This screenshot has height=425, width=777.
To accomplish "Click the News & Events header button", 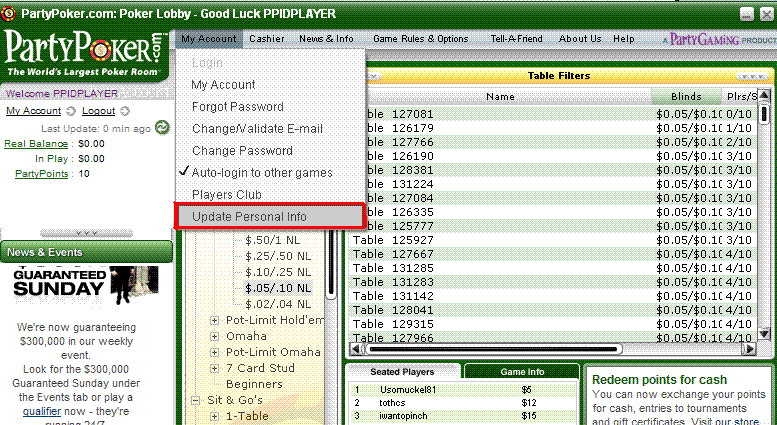I will (x=86, y=252).
